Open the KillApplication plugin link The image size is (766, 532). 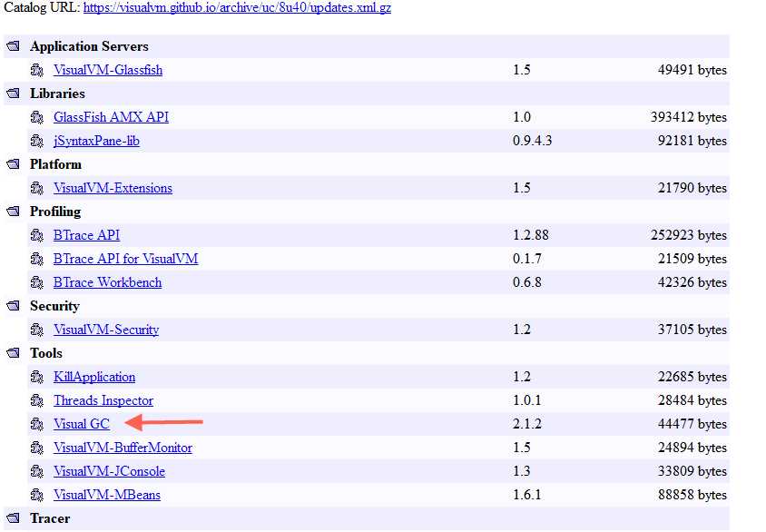tap(94, 377)
